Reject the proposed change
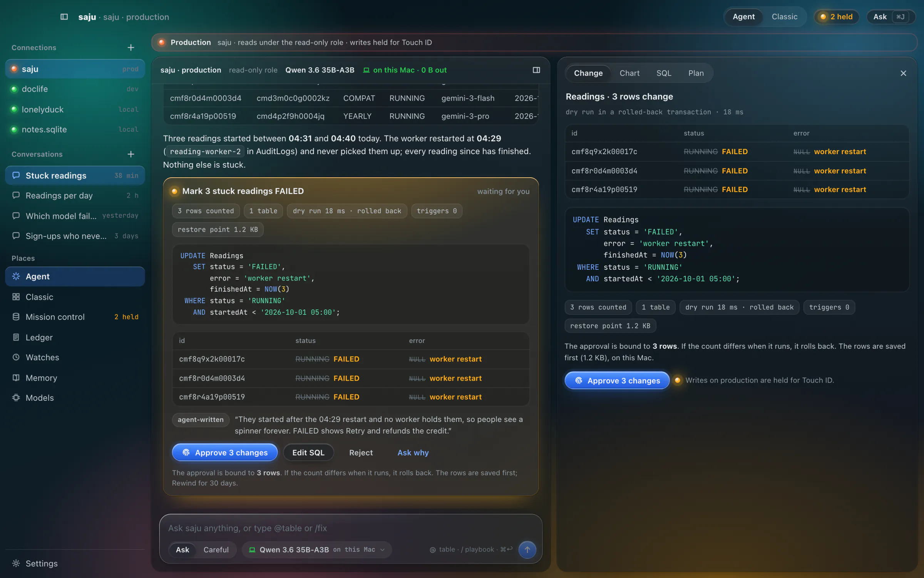Image resolution: width=924 pixels, height=578 pixels. coord(361,452)
